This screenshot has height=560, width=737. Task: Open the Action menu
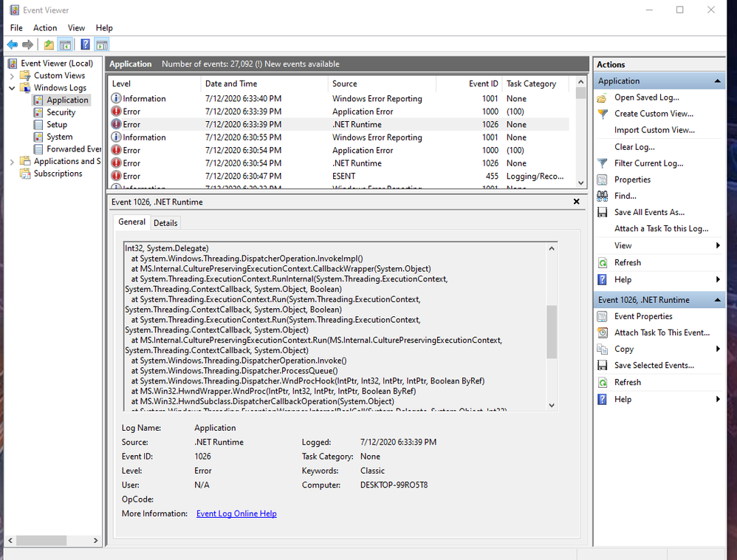pyautogui.click(x=45, y=27)
